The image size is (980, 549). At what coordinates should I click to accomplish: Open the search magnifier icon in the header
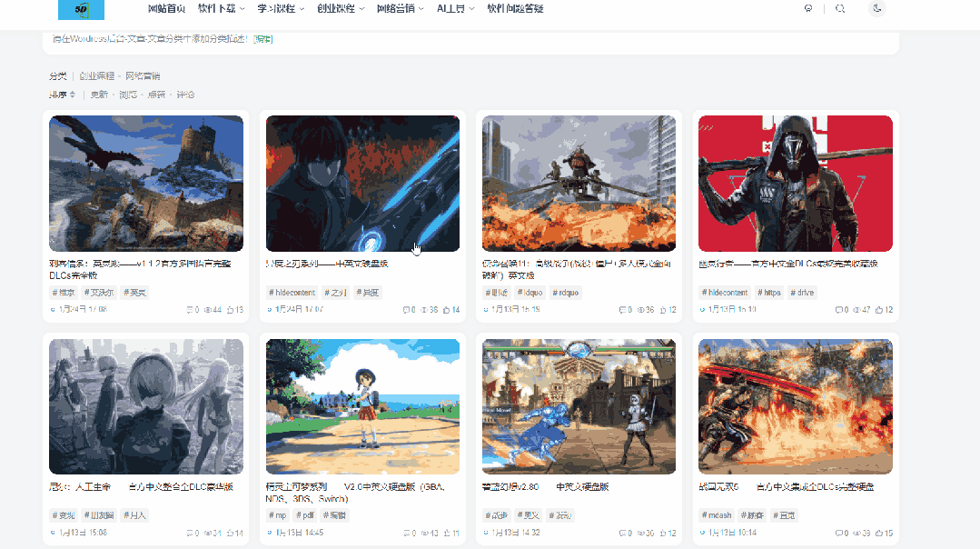(x=840, y=9)
